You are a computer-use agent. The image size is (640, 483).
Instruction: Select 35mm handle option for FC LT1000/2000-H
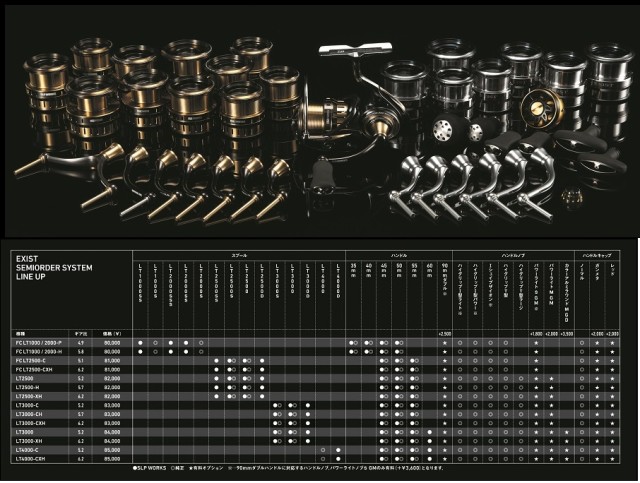click(x=354, y=352)
